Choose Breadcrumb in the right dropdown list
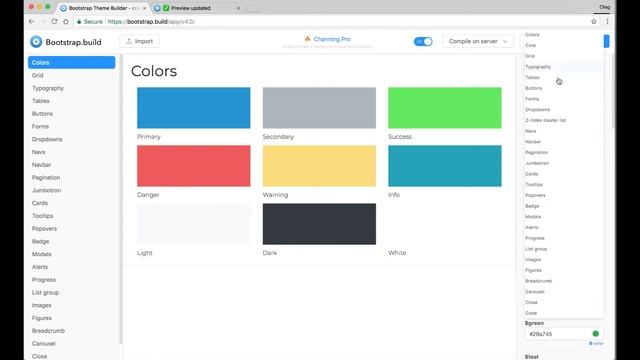The image size is (640, 360). 563,281
